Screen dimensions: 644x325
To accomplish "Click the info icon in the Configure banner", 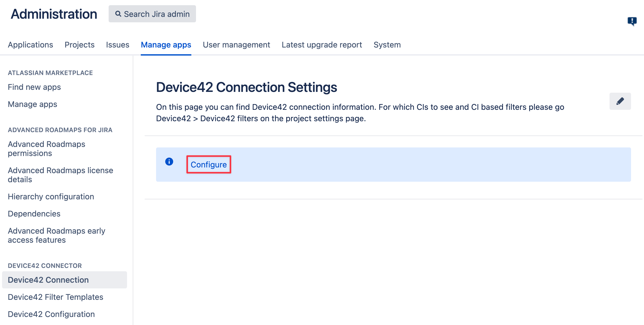I will click(169, 161).
